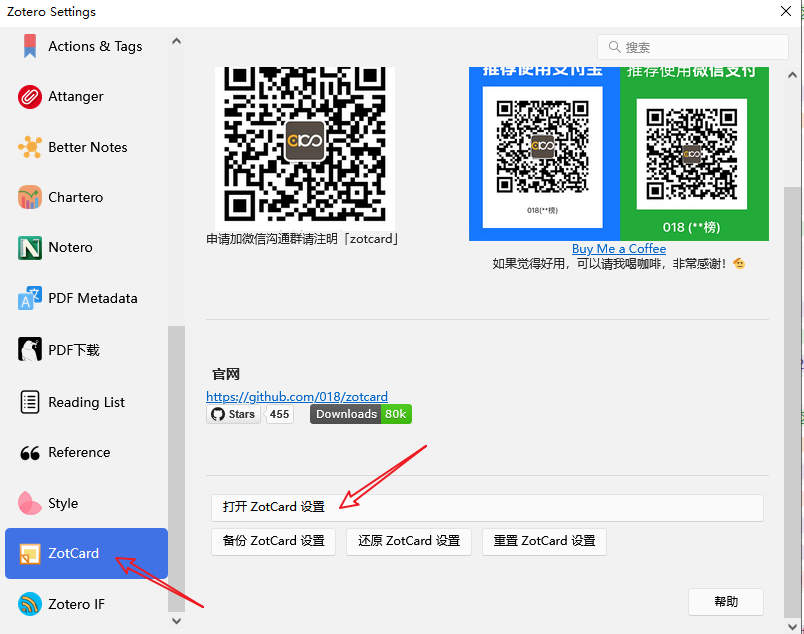
Task: Open the Reference settings pane
Action: (86, 452)
